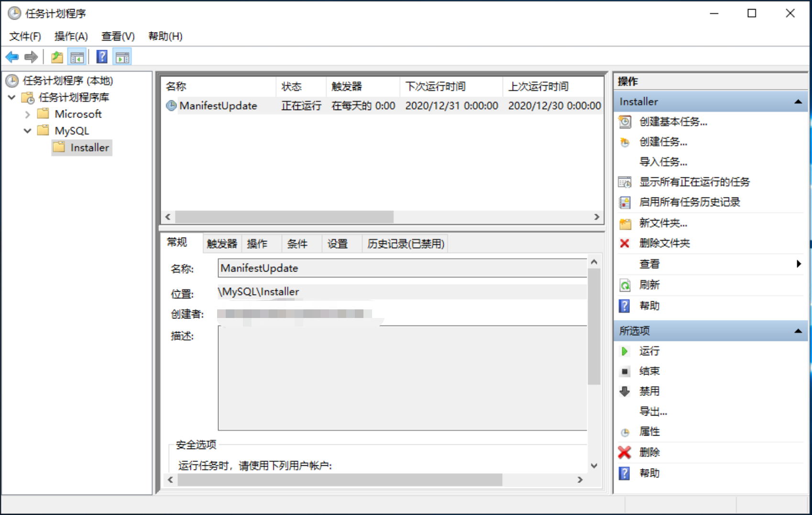The image size is (812, 515).
Task: Collapse the MySQL node in the tree
Action: (27, 131)
